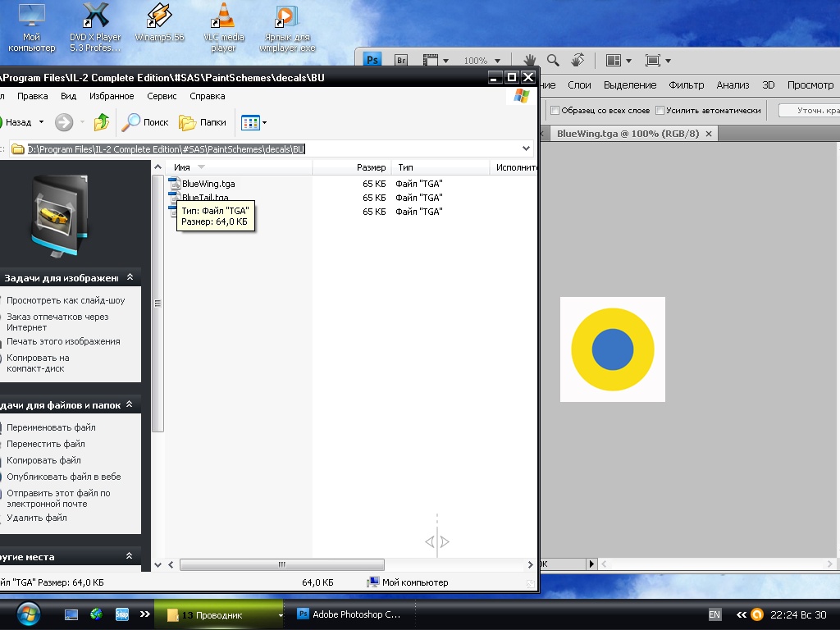The height and width of the screenshot is (630, 840).
Task: Open the My Computer desktop icon
Action: tap(32, 27)
